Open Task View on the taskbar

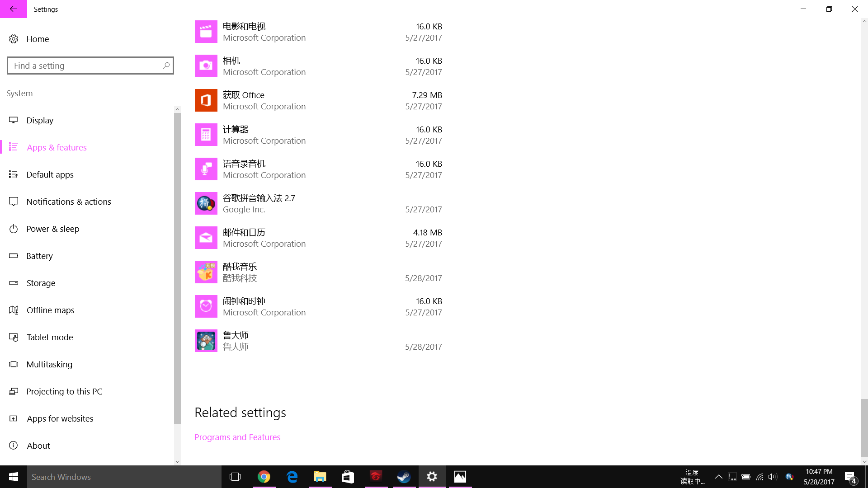point(235,477)
